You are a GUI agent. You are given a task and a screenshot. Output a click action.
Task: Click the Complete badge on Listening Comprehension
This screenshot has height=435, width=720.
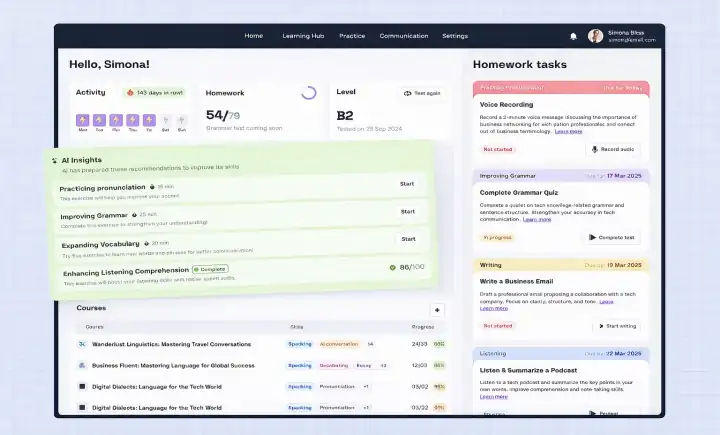coord(210,269)
